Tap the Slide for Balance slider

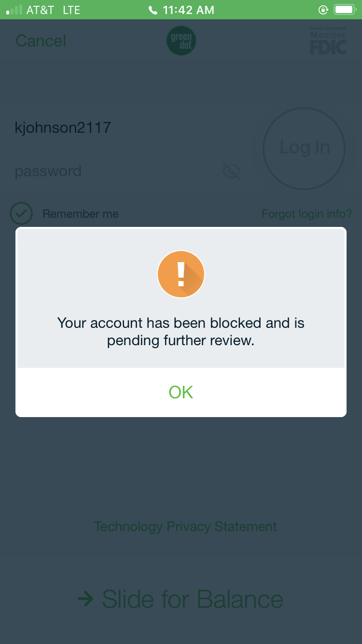pos(181,599)
